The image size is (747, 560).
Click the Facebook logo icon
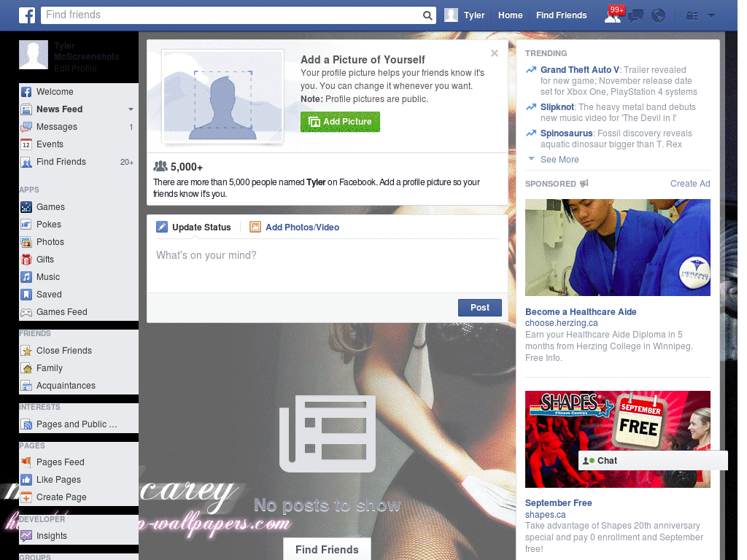pyautogui.click(x=27, y=15)
